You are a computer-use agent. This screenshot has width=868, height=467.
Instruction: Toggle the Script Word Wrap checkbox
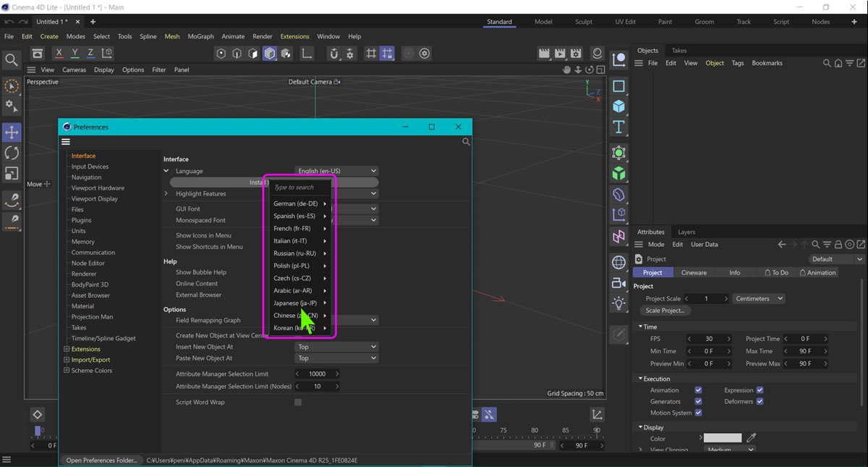tap(298, 403)
